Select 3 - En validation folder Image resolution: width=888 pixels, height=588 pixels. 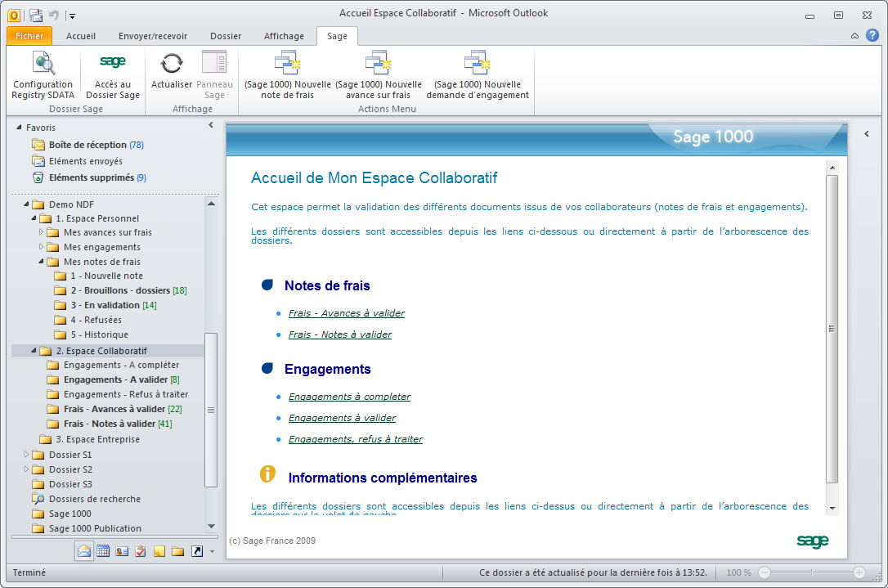105,305
